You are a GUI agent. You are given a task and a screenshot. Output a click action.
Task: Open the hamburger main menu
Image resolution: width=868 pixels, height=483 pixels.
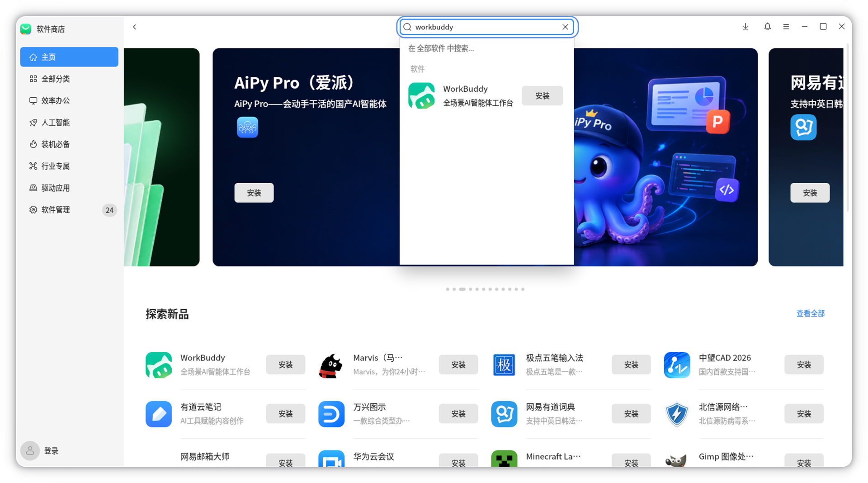point(786,27)
